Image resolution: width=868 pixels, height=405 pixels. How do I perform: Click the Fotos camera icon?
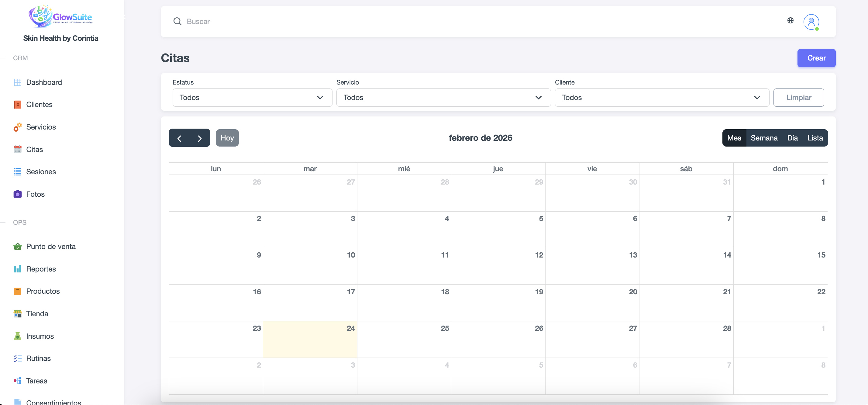click(18, 194)
